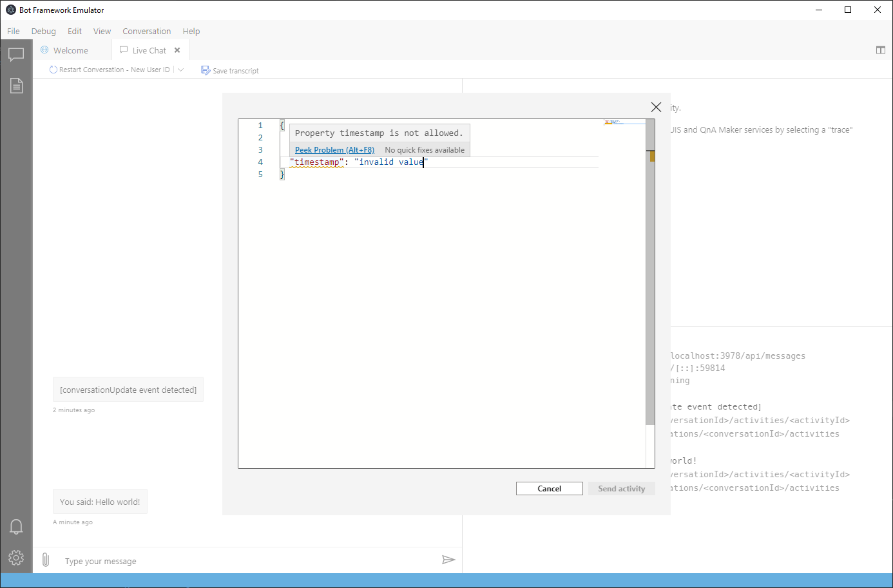Click the Save transcript icon
The height and width of the screenshot is (588, 893).
click(206, 70)
